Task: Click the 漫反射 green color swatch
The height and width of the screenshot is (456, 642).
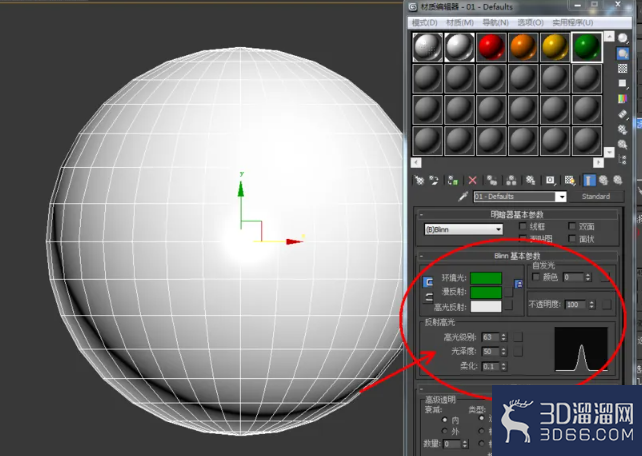Action: [486, 292]
